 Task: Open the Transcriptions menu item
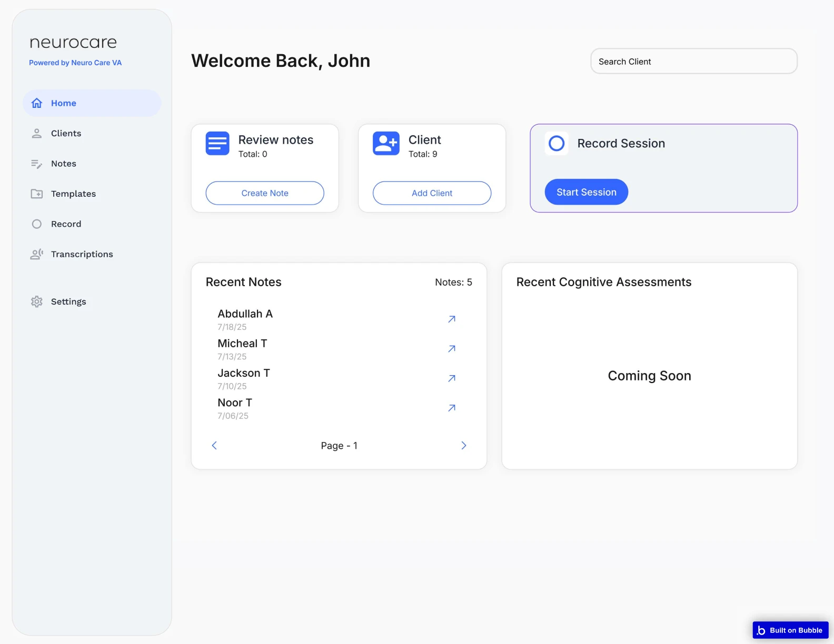92,254
